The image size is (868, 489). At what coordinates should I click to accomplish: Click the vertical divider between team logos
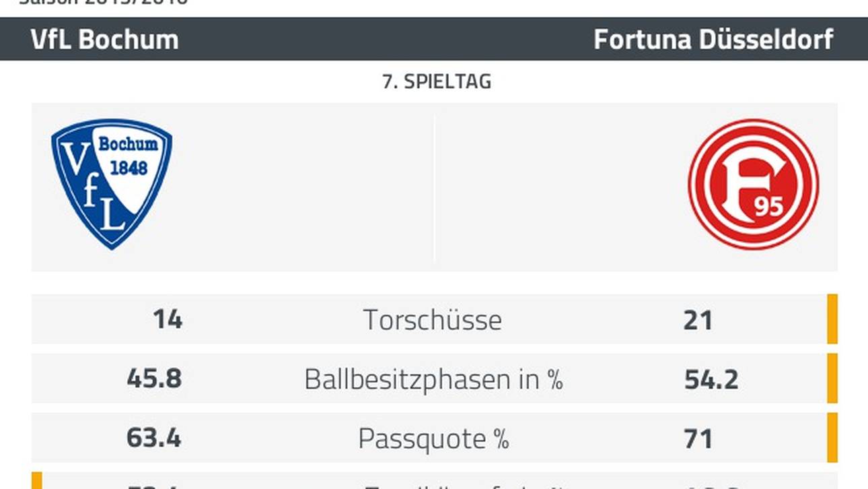point(434,187)
